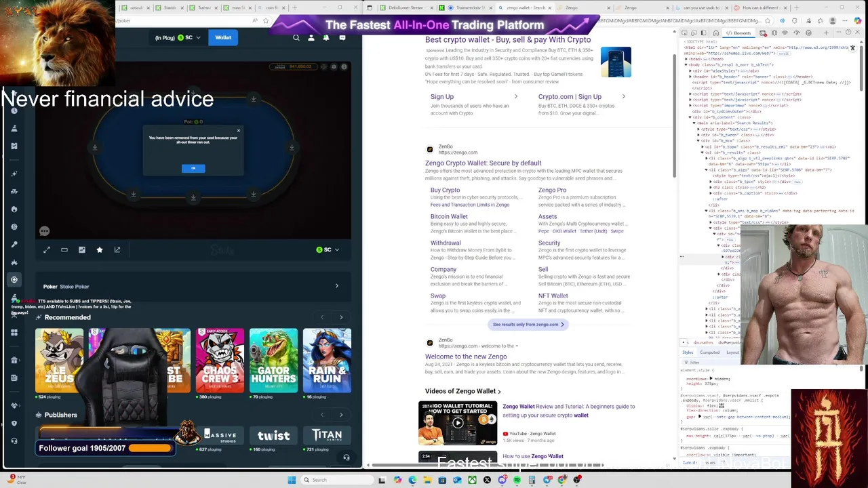
Task: Open DevTools Welcome home icon
Action: pos(716,33)
